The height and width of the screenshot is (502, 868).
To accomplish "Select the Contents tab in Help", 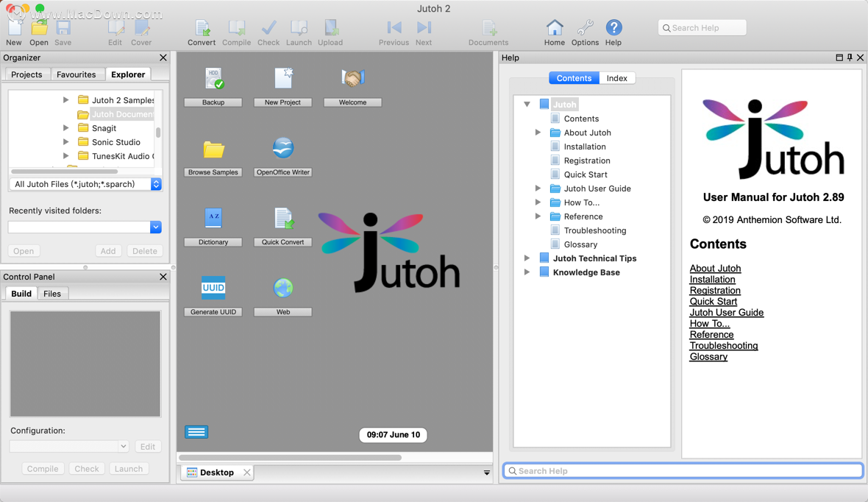I will click(574, 78).
